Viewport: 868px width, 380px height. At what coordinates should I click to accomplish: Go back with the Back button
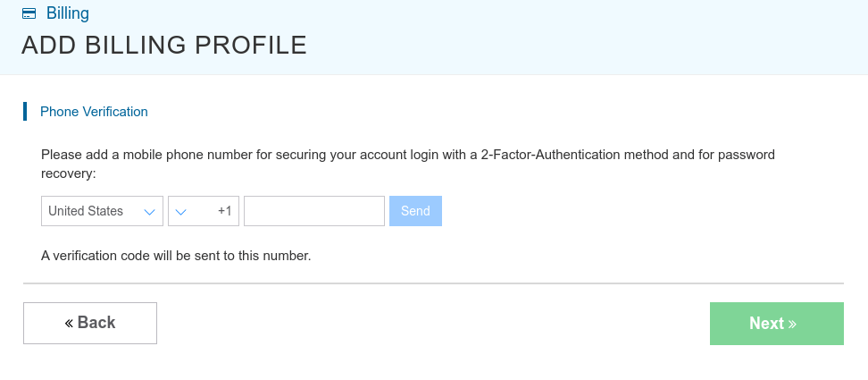coord(90,323)
